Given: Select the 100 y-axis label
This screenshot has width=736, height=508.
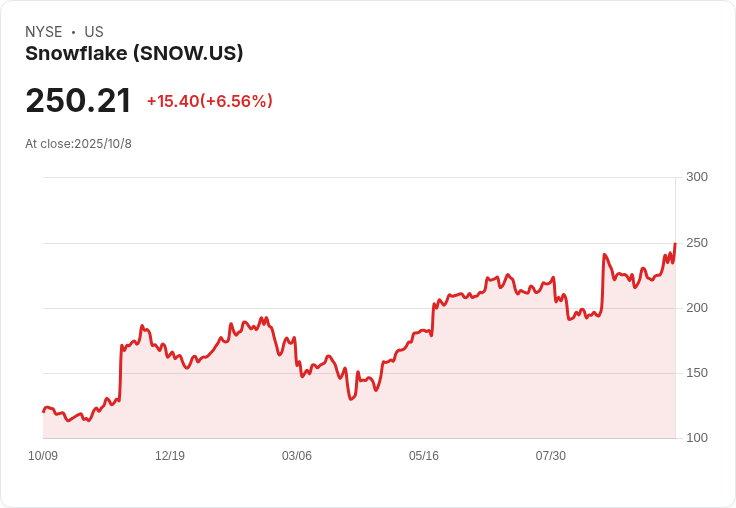Looking at the screenshot, I should (697, 438).
